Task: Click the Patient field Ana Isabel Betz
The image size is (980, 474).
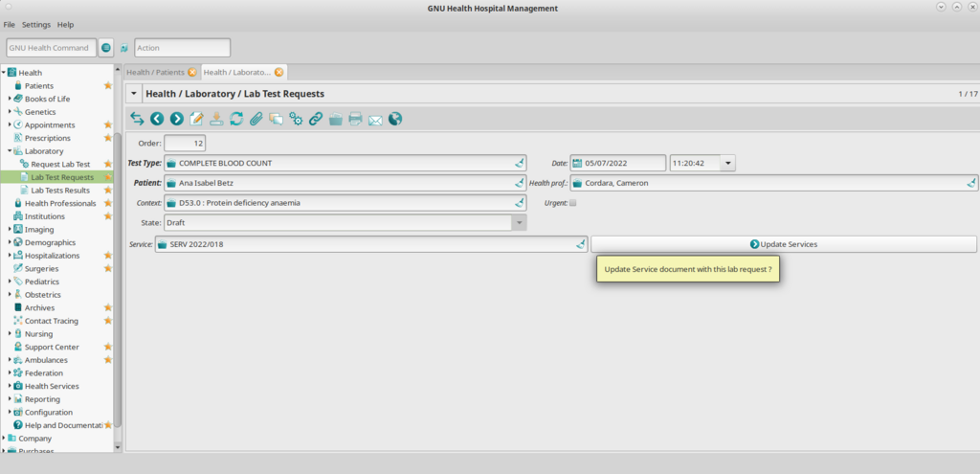Action: (345, 183)
